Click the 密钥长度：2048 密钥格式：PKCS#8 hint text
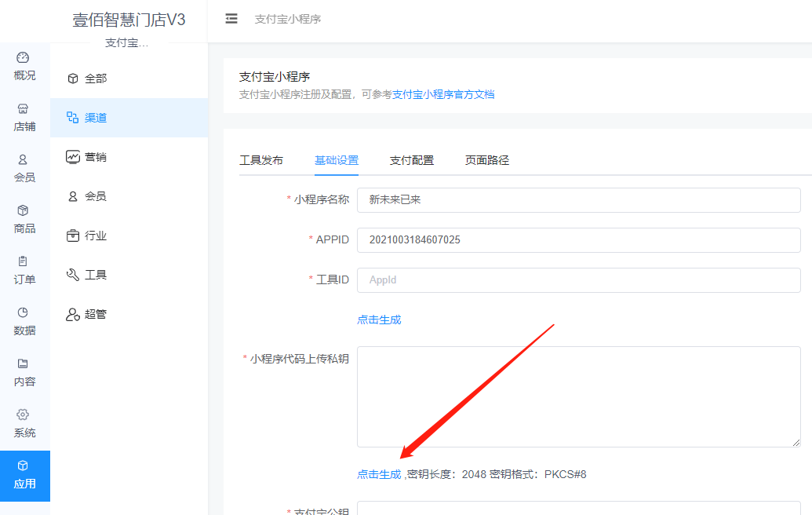 pos(497,474)
